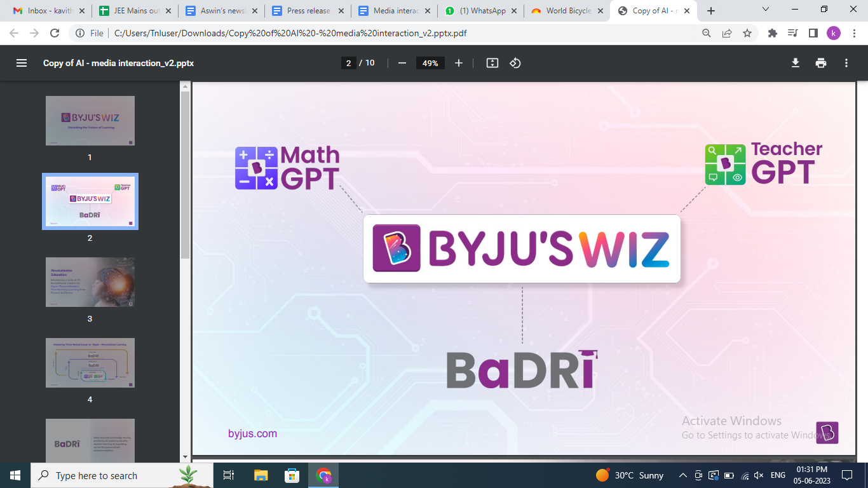Open the Windows Start menu
Screen dimensions: 868x488
[x=15, y=475]
